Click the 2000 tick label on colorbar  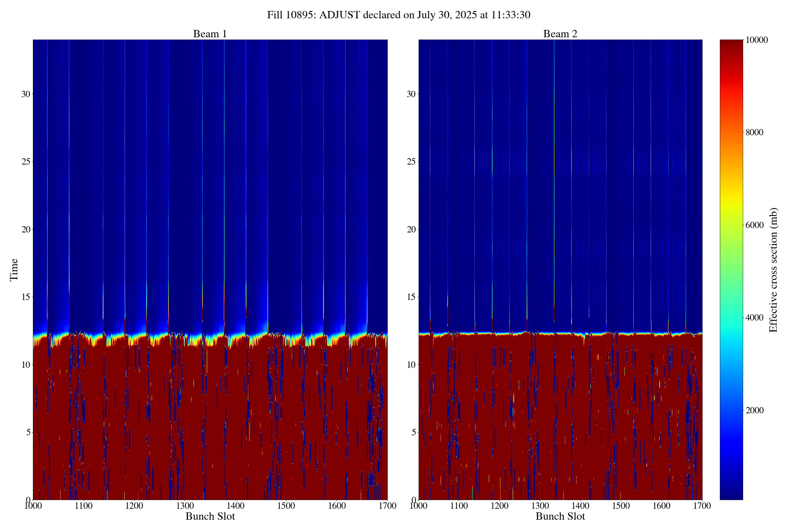click(x=754, y=410)
